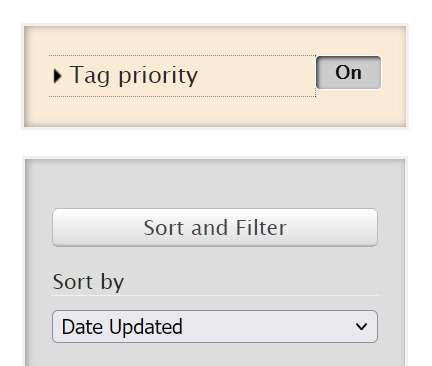Click the gray On toggle button
The height and width of the screenshot is (366, 432).
(348, 73)
